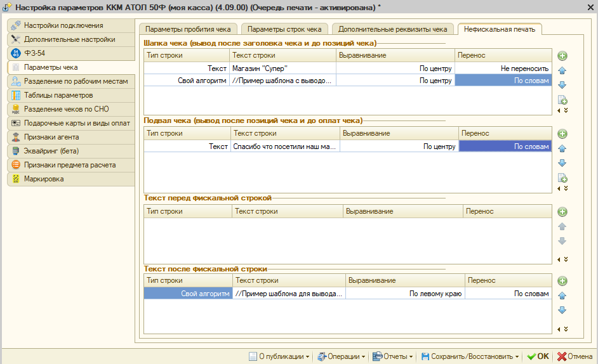Select Спасибо что посетили наш ма... cell
598x364 pixels.
[285, 146]
